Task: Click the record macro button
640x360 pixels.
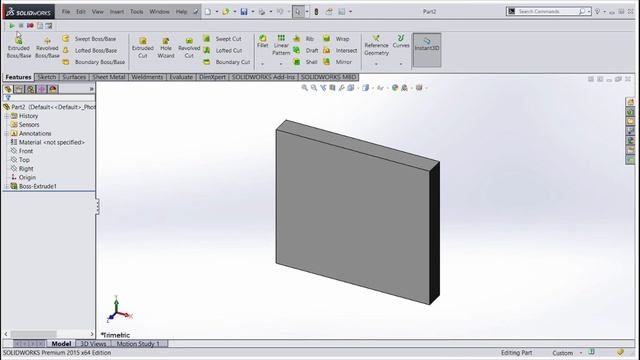Action: (30, 26)
